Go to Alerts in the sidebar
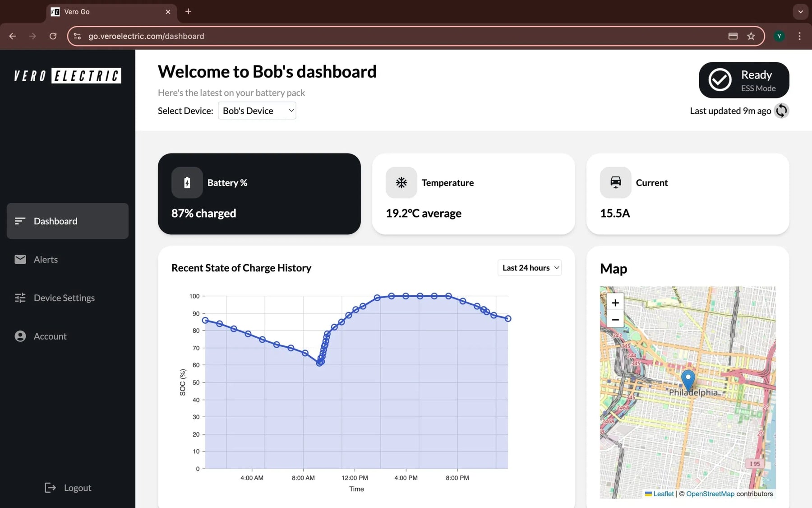 coord(46,260)
